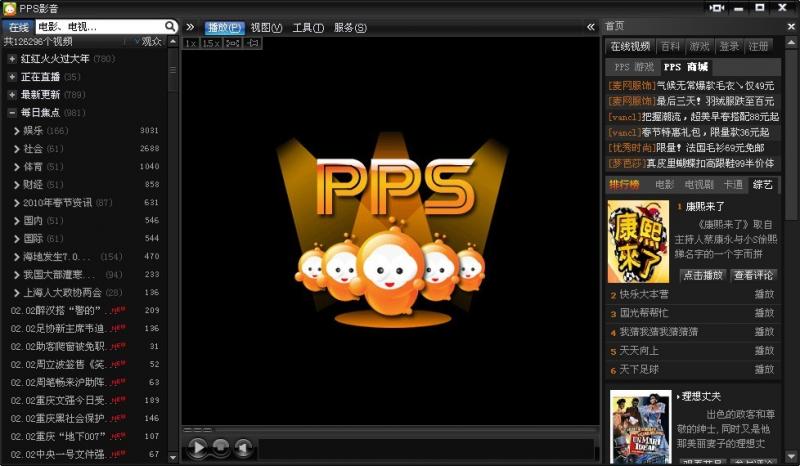
Task: Open the 视图(V) menu
Action: click(266, 28)
